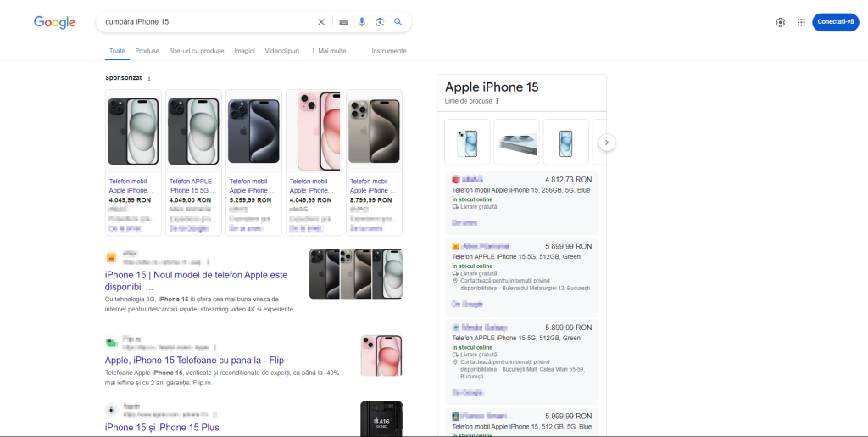Open the 8.799,99 RON titanium iPhone card

(374, 163)
